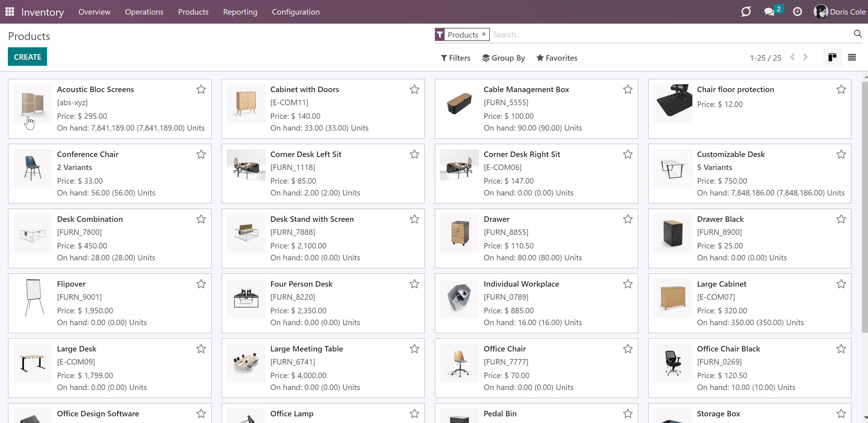The height and width of the screenshot is (423, 868).
Task: Click the CREATE button
Action: pos(27,57)
